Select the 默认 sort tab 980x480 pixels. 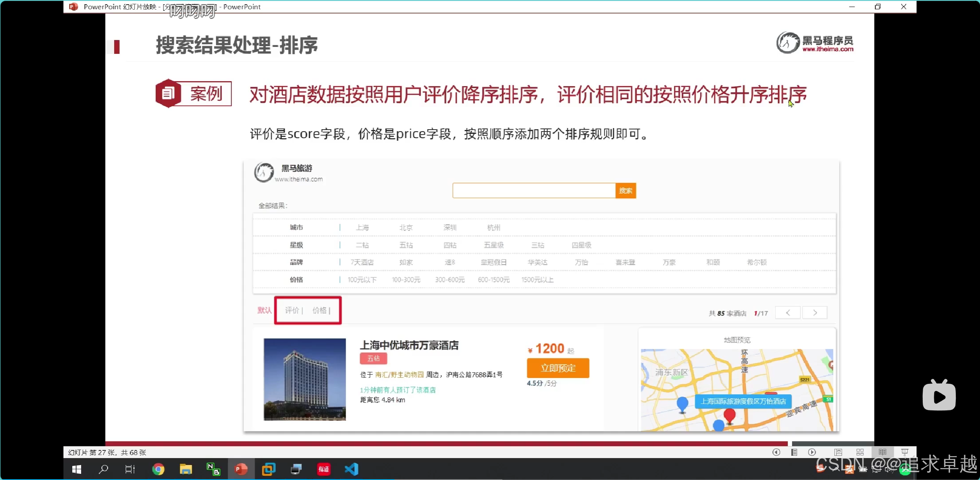point(264,310)
